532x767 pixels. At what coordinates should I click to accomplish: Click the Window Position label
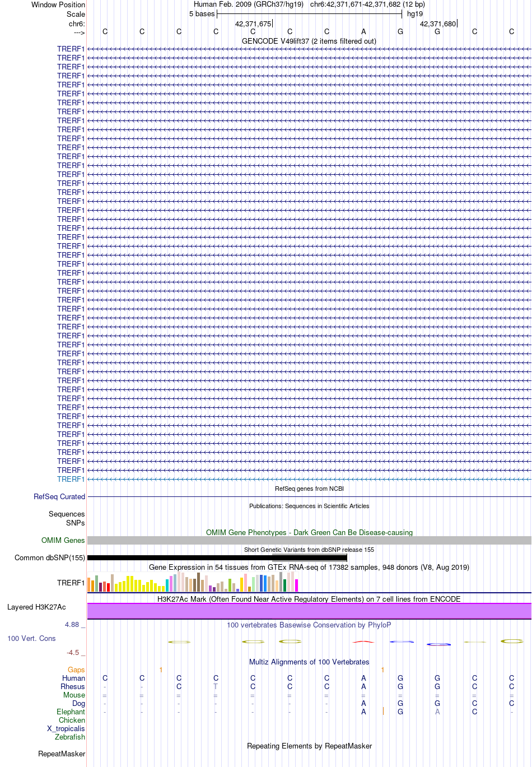[58, 4]
